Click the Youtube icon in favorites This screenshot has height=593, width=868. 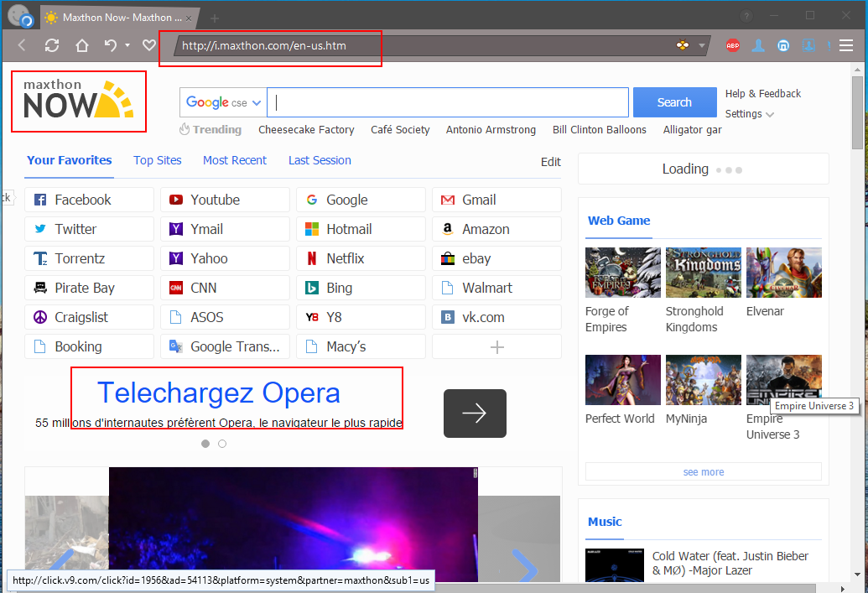(176, 200)
